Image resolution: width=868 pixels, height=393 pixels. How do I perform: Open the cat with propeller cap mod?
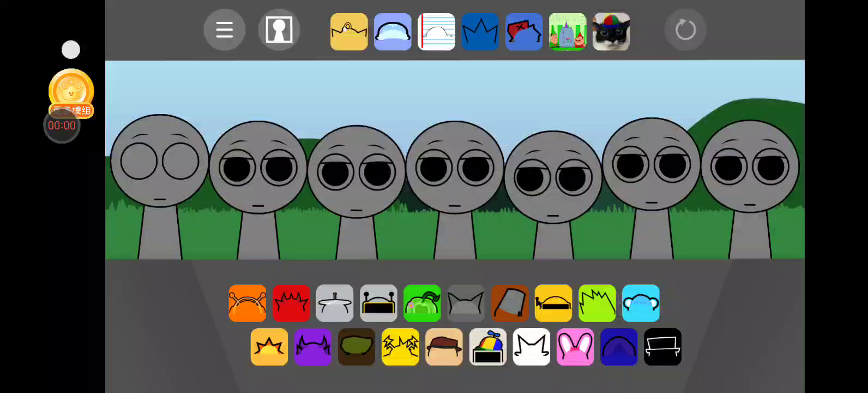[611, 32]
